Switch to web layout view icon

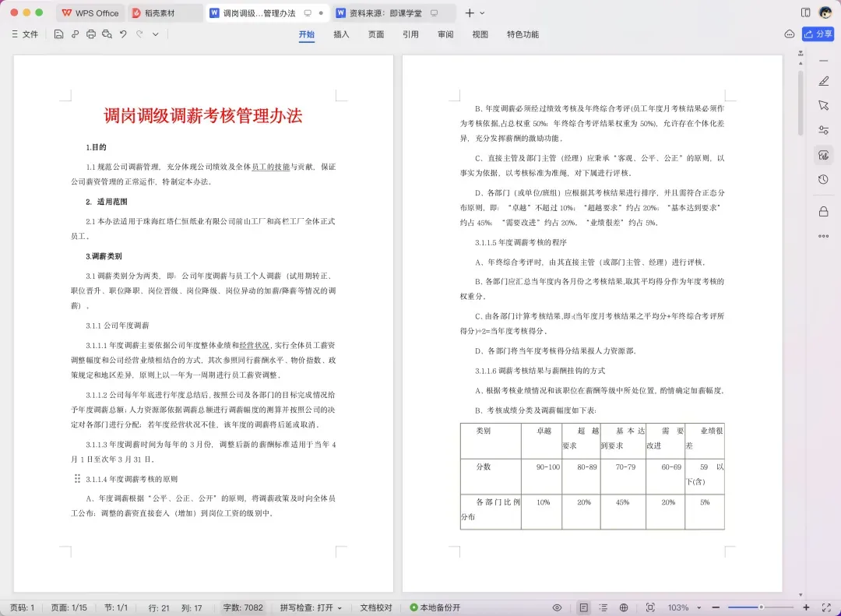pos(624,607)
